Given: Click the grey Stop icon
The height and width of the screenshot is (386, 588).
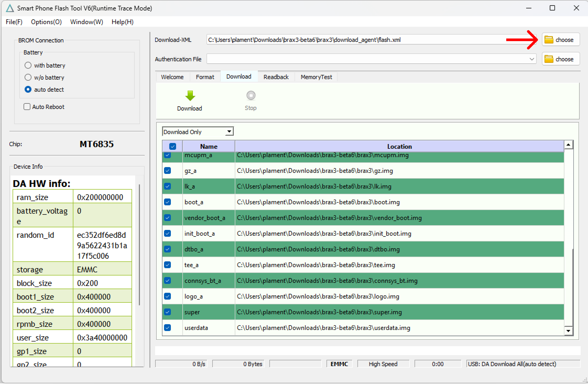Looking at the screenshot, I should (251, 96).
